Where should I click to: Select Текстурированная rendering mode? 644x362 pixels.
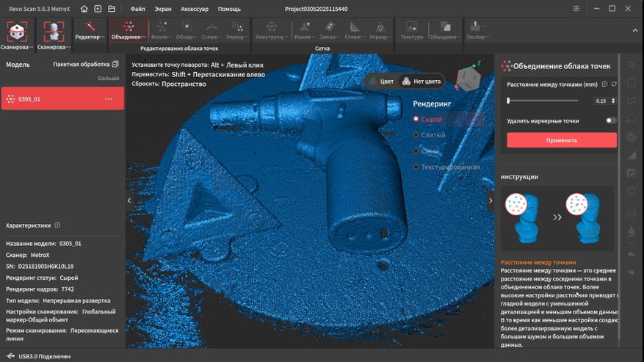[450, 167]
